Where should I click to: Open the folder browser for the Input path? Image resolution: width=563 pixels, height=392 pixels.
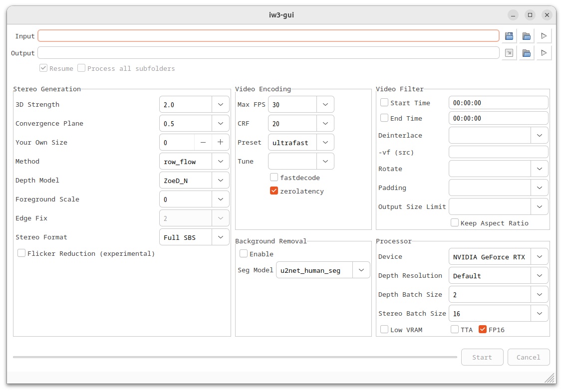point(527,36)
